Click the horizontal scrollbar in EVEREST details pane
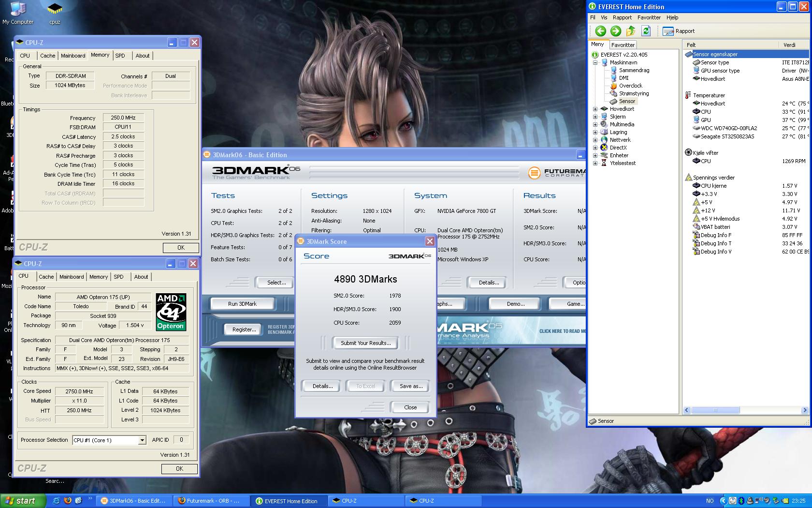Viewport: 812px width, 508px height. 715,410
